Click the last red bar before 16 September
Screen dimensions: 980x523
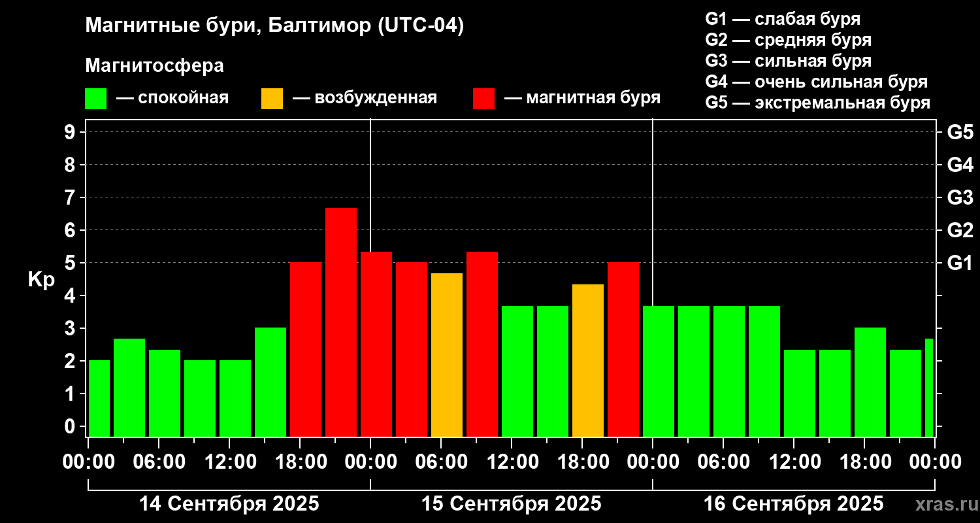[x=623, y=349]
